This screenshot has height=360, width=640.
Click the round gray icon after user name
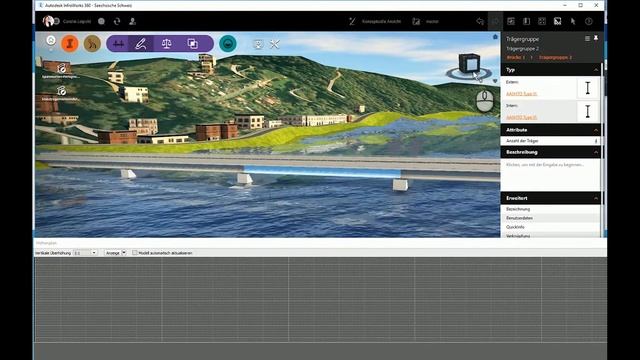pyautogui.click(x=101, y=21)
